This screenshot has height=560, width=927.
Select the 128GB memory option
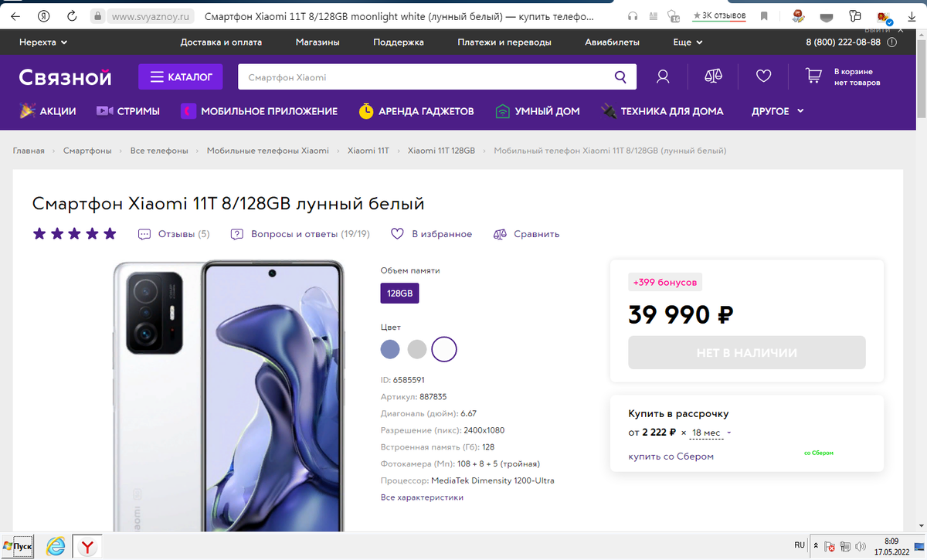click(399, 293)
